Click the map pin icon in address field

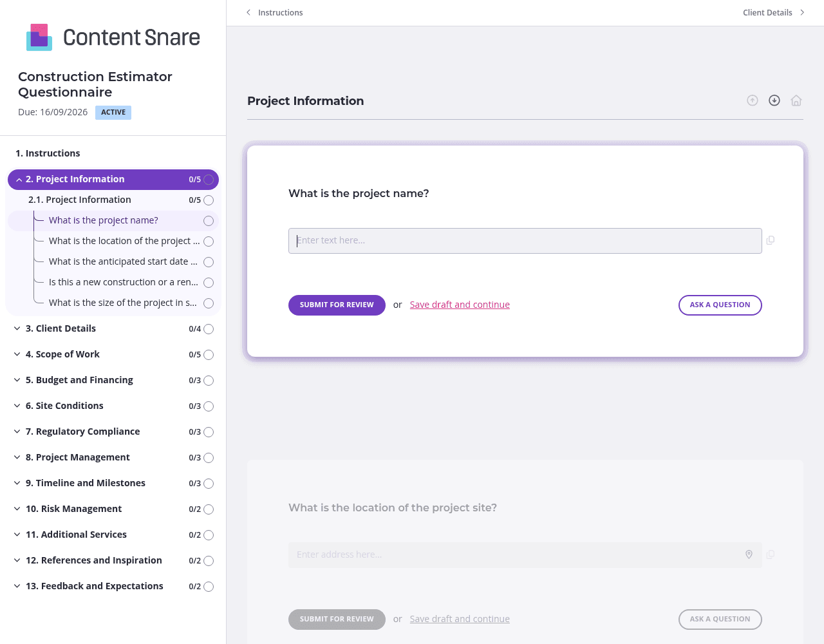[749, 554]
